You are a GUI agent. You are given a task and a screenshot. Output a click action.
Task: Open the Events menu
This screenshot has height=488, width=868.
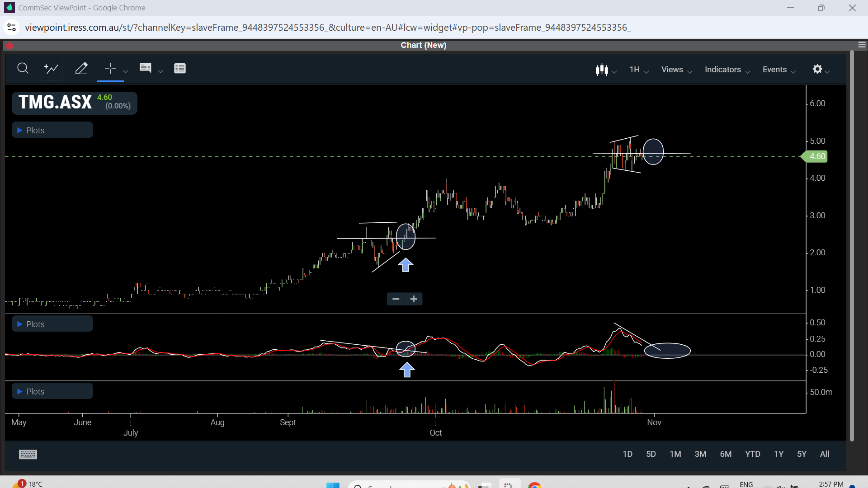778,70
